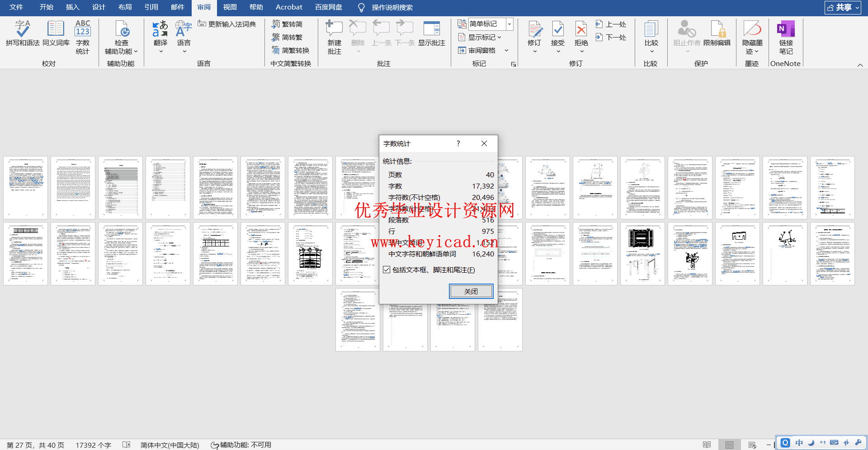Screen dimensions: 868x450
Task: Expand Reviewing Pane (审阅窗格) arrow
Action: click(506, 50)
